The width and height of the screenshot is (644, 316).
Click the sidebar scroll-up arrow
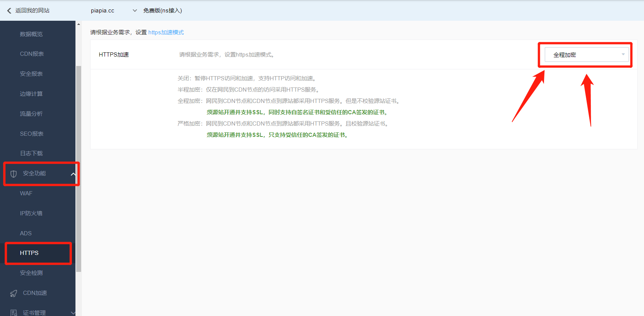coord(78,25)
